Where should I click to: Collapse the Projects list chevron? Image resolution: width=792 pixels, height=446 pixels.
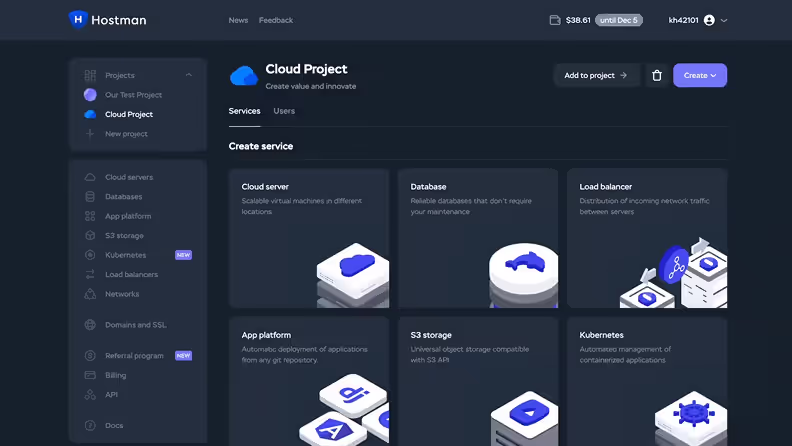pyautogui.click(x=189, y=75)
